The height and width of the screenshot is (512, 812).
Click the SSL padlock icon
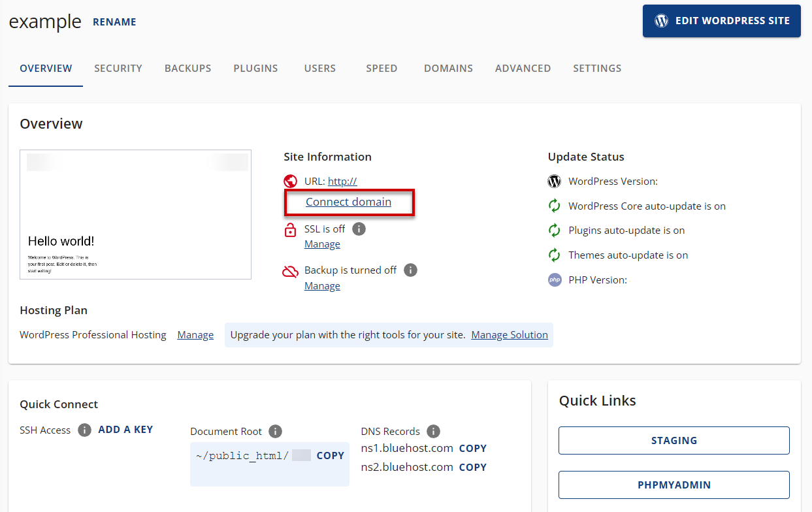291,230
